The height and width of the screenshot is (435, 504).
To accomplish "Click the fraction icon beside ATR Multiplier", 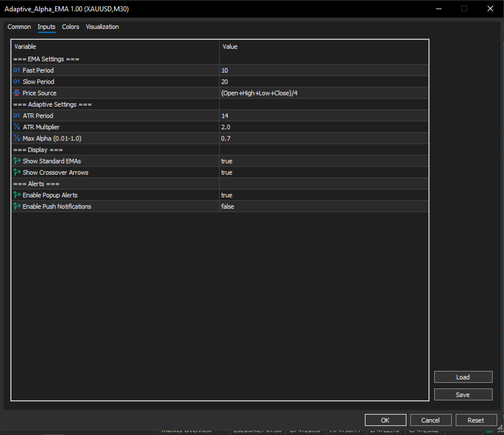I will click(16, 127).
